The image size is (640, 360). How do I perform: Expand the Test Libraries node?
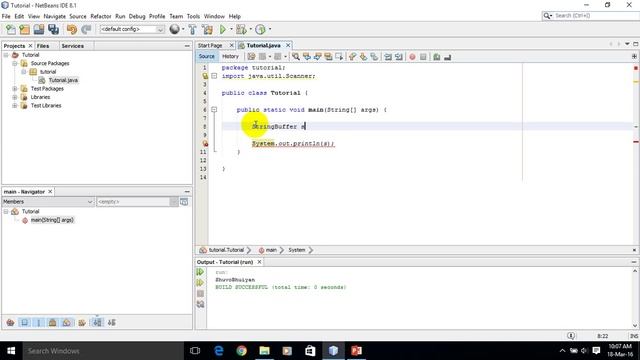point(15,105)
